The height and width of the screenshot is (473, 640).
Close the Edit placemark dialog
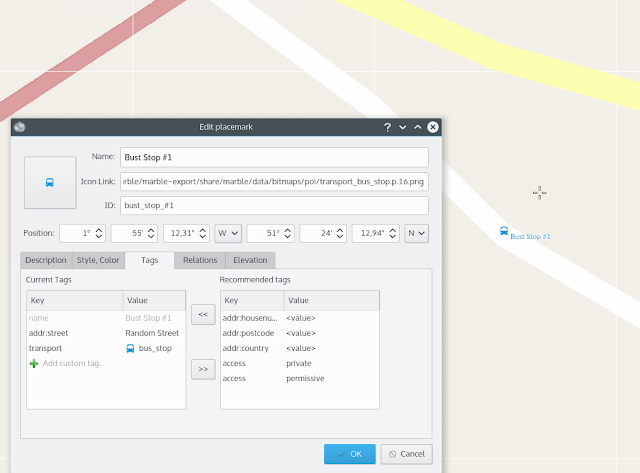433,127
